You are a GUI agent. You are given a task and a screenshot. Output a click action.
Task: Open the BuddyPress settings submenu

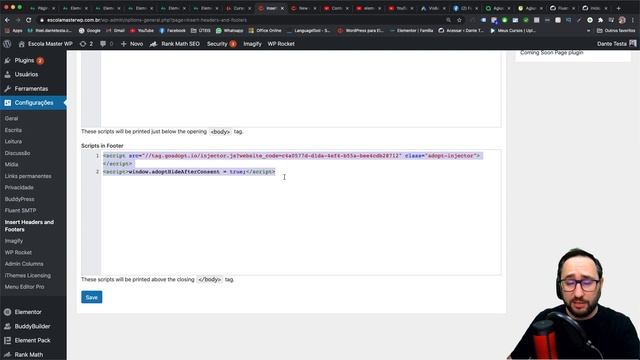point(20,199)
